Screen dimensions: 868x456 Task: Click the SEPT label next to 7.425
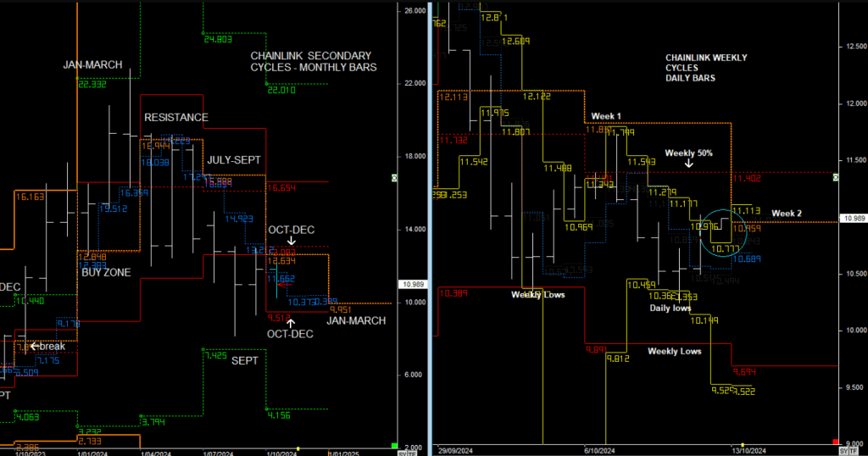tap(245, 361)
